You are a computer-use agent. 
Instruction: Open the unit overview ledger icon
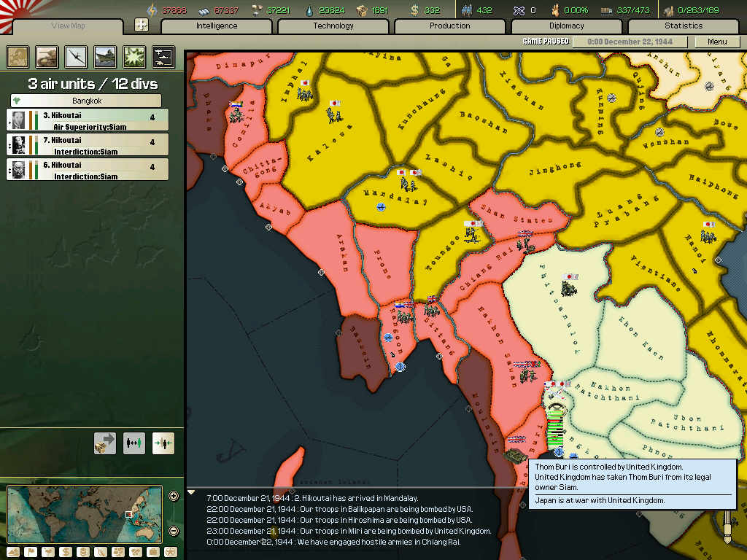163,57
